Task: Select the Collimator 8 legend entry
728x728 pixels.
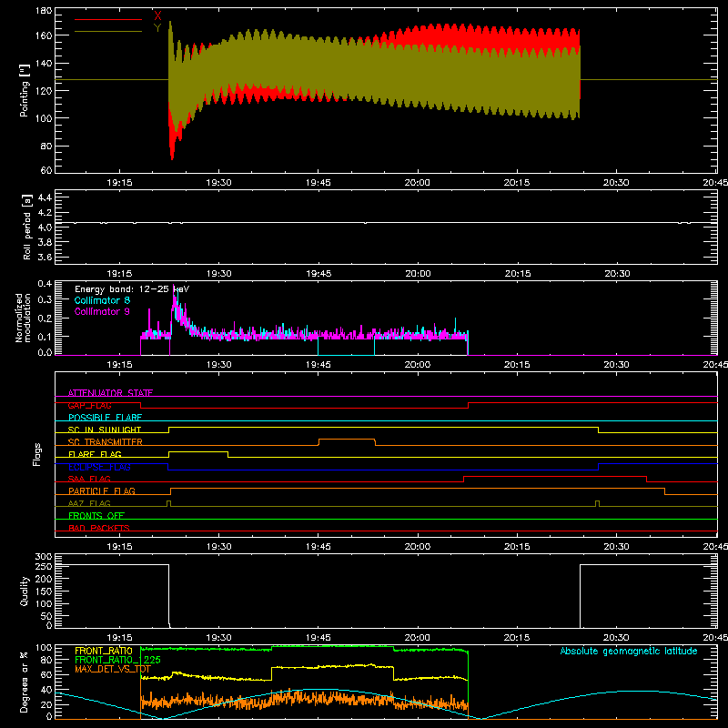Action: click(x=102, y=300)
